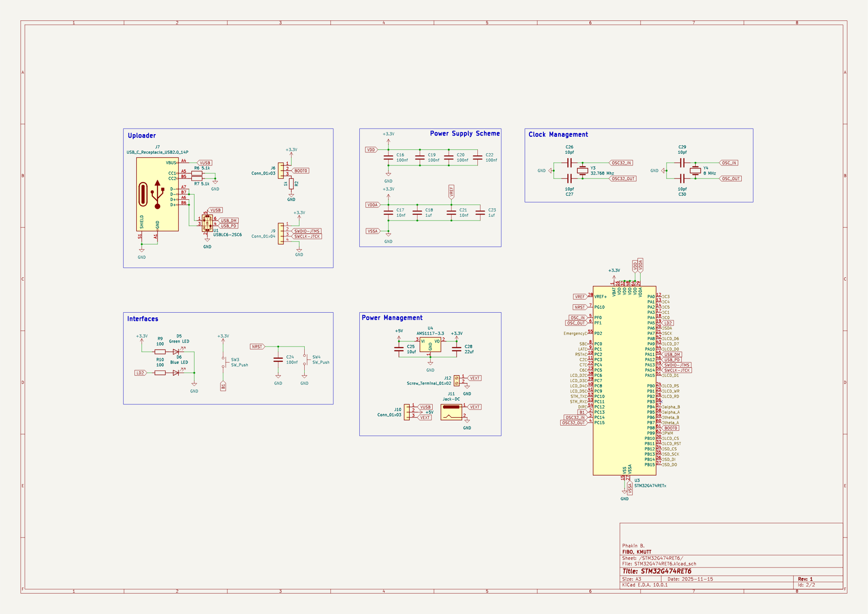Viewport: 868px width, 614px height.
Task: Click the Power Supply Scheme title
Action: pos(465,133)
